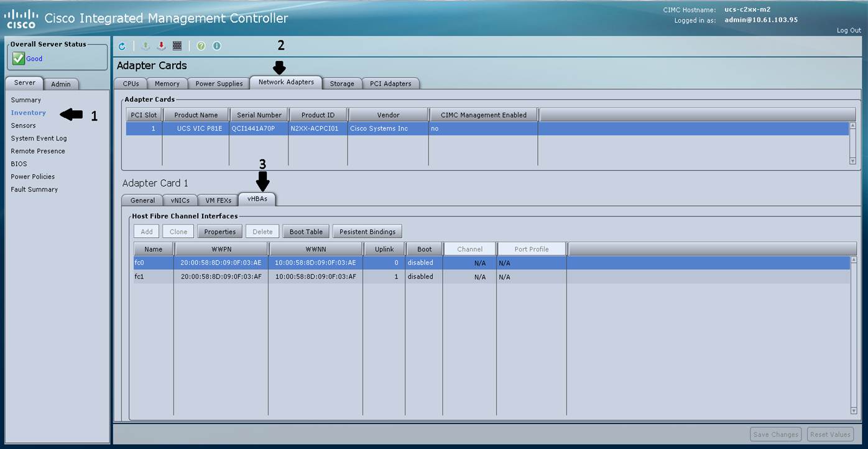Image resolution: width=868 pixels, height=449 pixels.
Task: Click the Reset Values button
Action: pos(830,435)
